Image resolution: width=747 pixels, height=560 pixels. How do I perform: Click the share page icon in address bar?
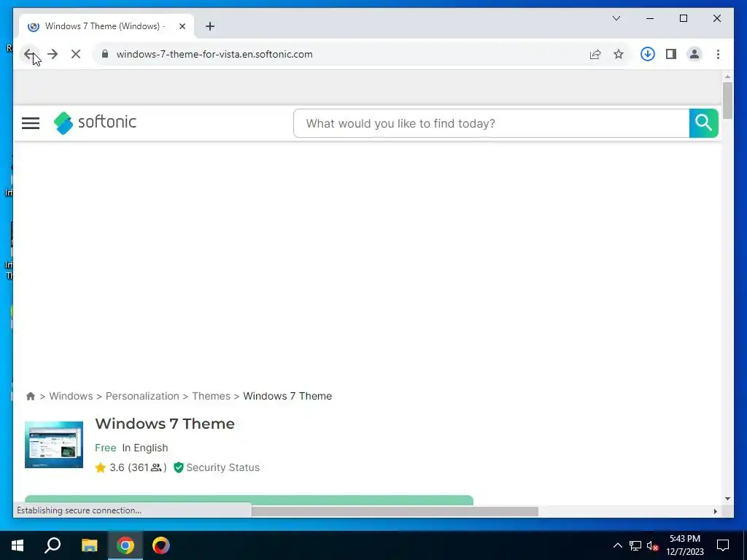[x=595, y=54]
